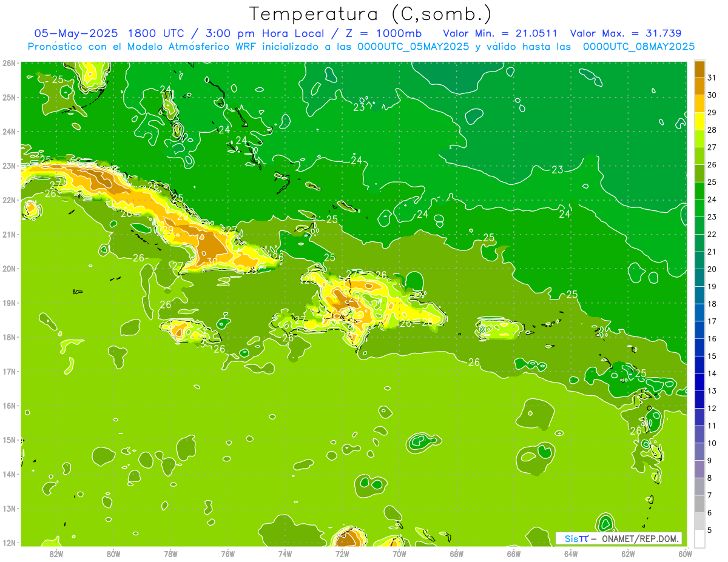This screenshot has height=562, width=728.
Task: Click the color scale label "29"
Action: point(712,112)
